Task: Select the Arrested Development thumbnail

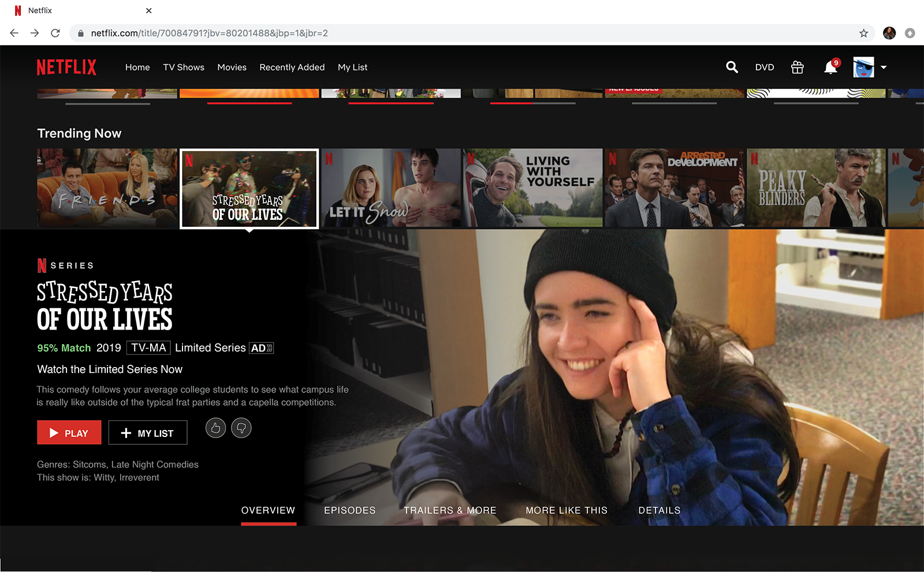Action: tap(675, 188)
